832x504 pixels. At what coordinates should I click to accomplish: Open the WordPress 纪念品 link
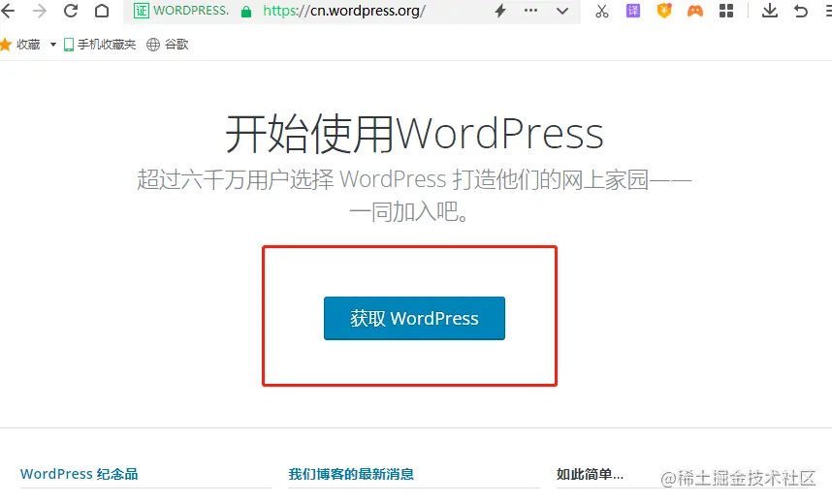pyautogui.click(x=80, y=474)
